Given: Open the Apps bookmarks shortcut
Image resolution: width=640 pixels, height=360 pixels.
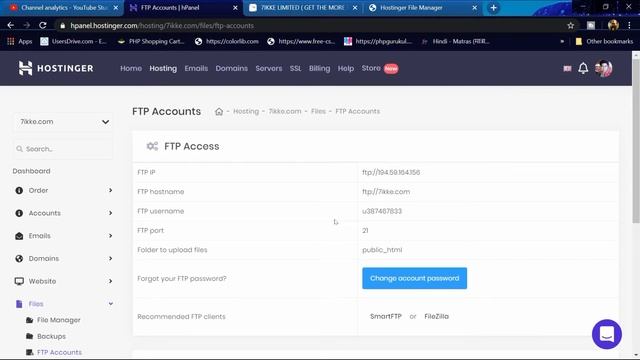Looking at the screenshot, I should click(x=20, y=41).
